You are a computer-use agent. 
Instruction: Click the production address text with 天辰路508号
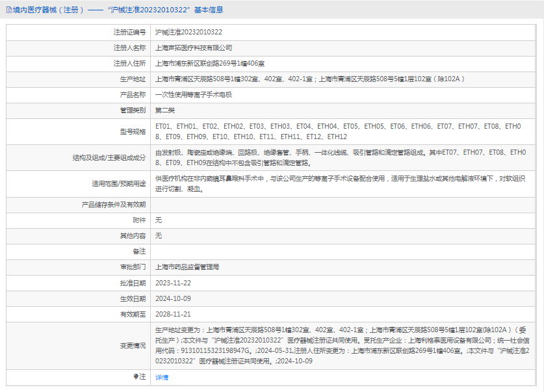click(x=310, y=79)
